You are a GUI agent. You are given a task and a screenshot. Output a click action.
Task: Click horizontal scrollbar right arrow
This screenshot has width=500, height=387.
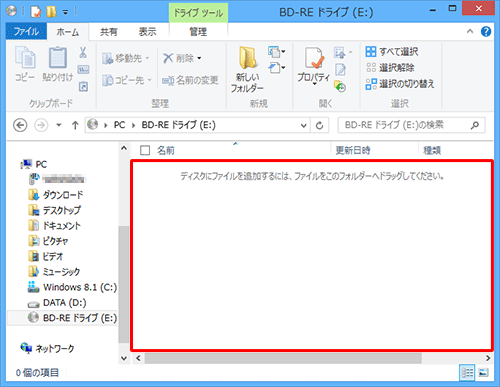coord(488,358)
